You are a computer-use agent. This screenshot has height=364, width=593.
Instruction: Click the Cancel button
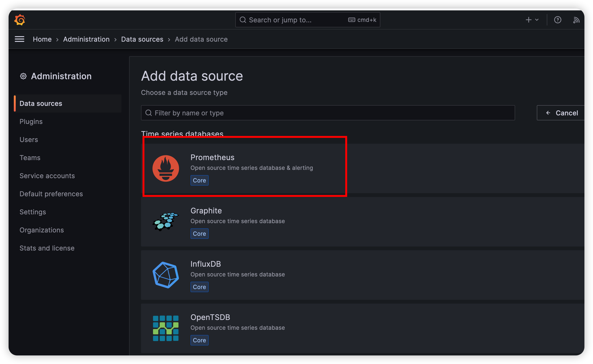click(x=561, y=113)
